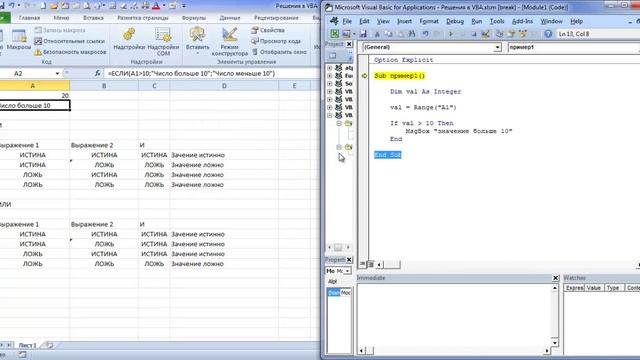Click Отобразить окно button in ribbon

[x=279, y=52]
